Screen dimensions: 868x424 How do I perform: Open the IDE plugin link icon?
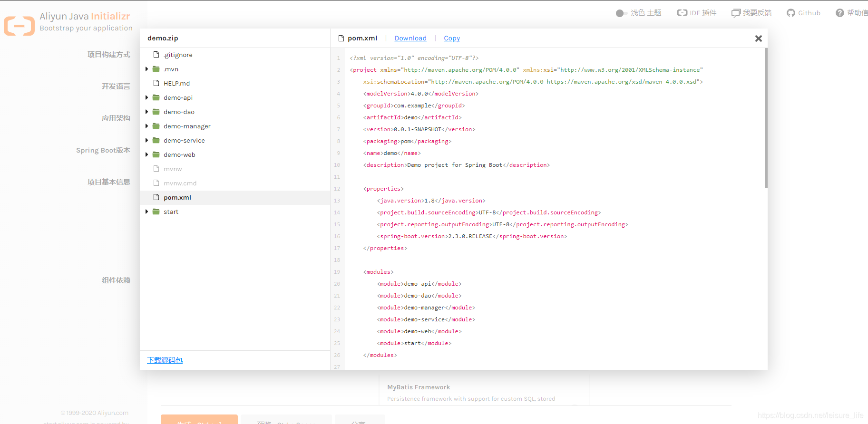682,13
